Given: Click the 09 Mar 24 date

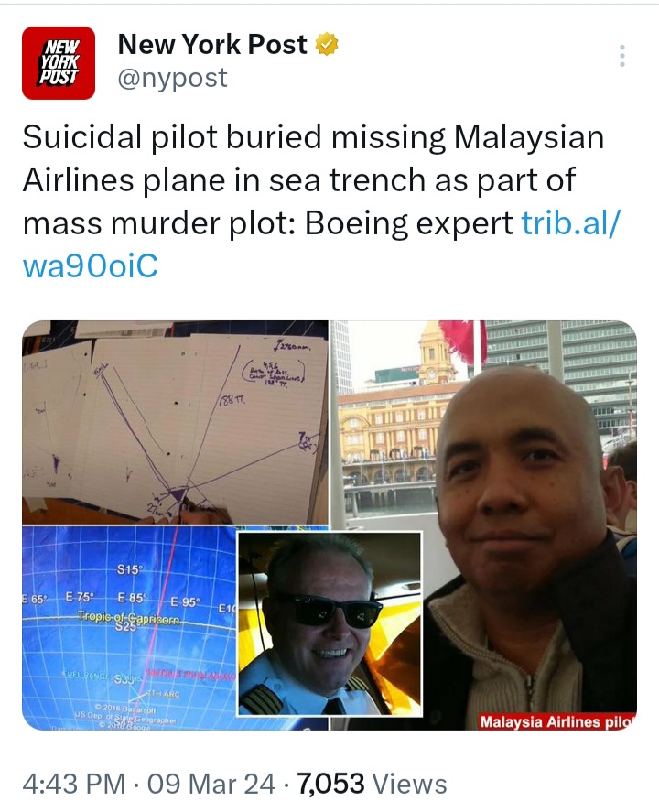Looking at the screenshot, I should pos(211,784).
